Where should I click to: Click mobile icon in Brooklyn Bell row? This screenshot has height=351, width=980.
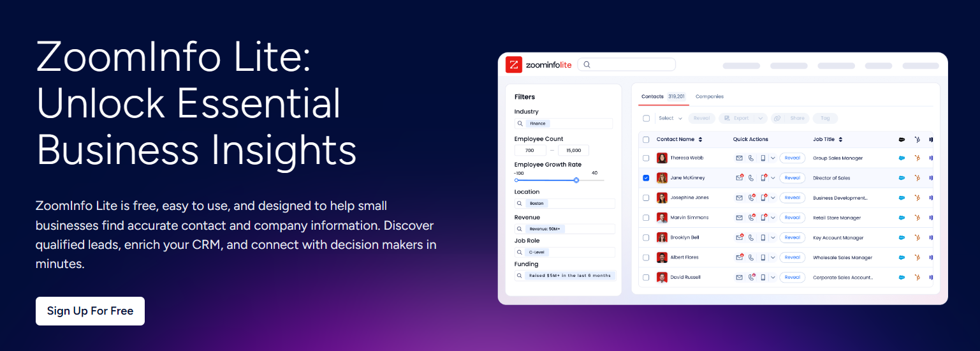[x=763, y=237]
